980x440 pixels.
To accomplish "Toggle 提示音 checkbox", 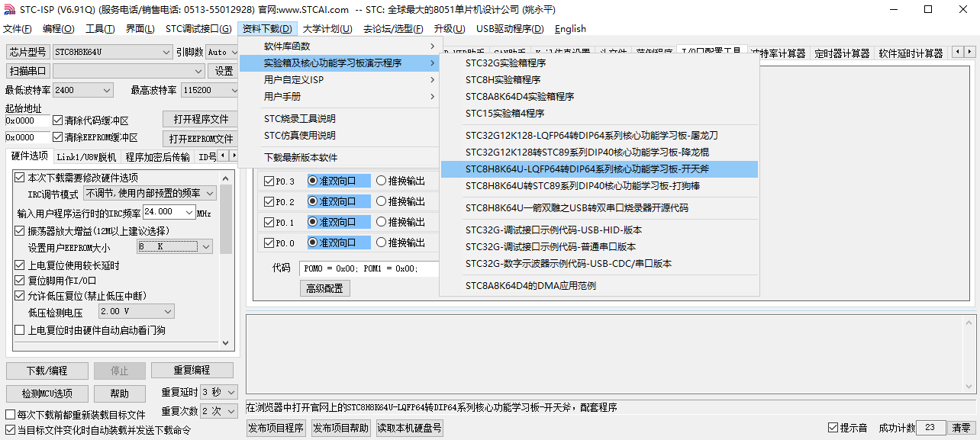I will [833, 428].
